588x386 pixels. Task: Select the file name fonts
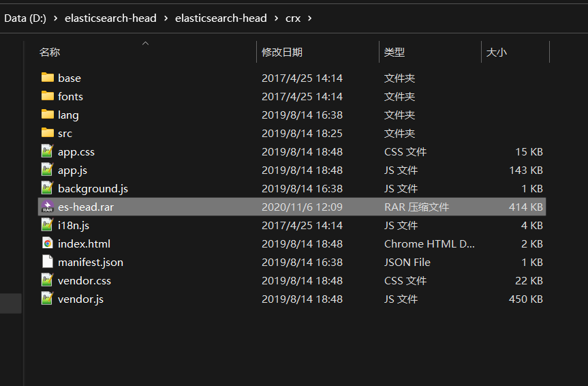tap(70, 97)
